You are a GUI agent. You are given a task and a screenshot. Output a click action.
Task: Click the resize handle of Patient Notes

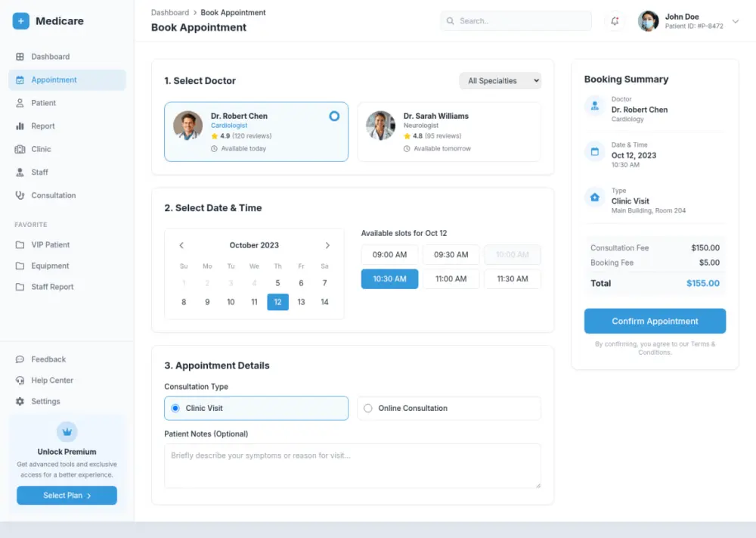538,485
